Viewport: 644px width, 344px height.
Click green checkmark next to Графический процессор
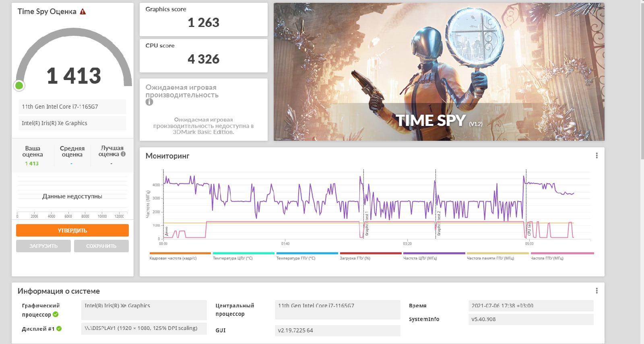click(x=56, y=314)
